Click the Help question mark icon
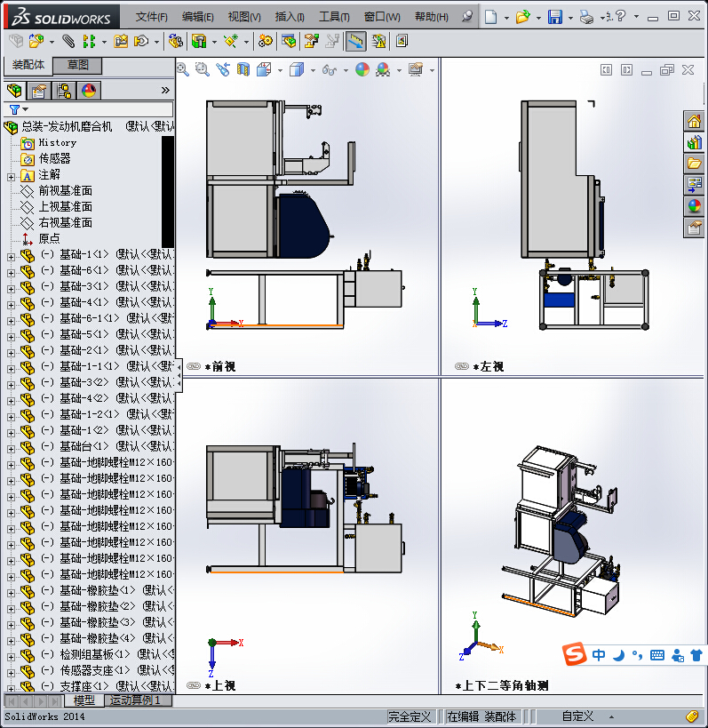The height and width of the screenshot is (728, 708). [621, 16]
